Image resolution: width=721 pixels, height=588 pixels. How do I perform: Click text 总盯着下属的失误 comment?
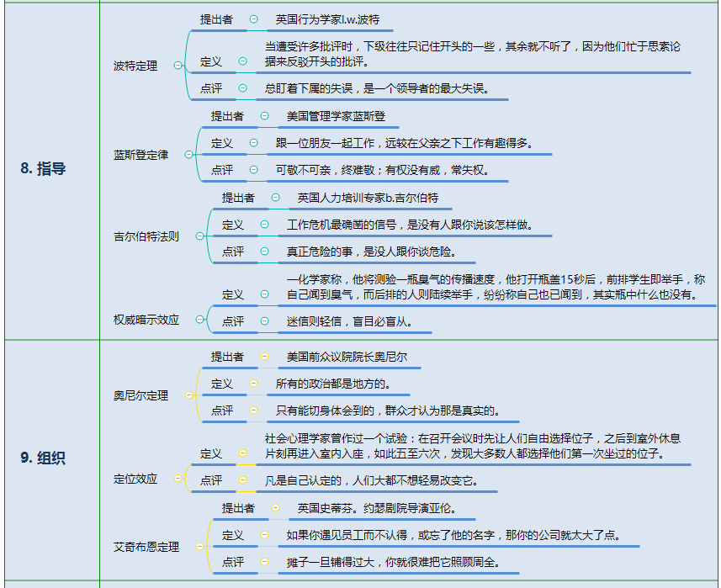[377, 88]
